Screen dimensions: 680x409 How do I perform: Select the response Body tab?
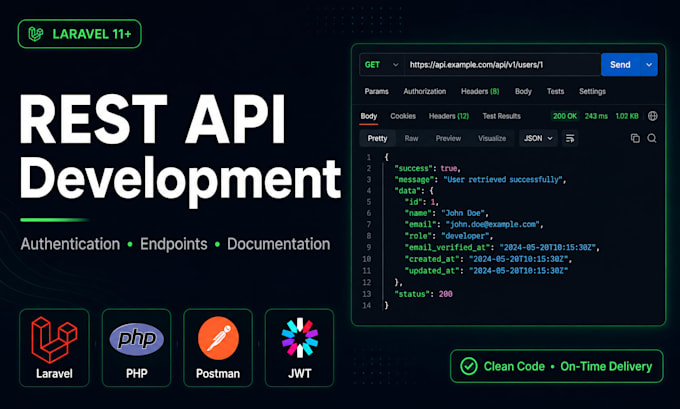coord(369,116)
